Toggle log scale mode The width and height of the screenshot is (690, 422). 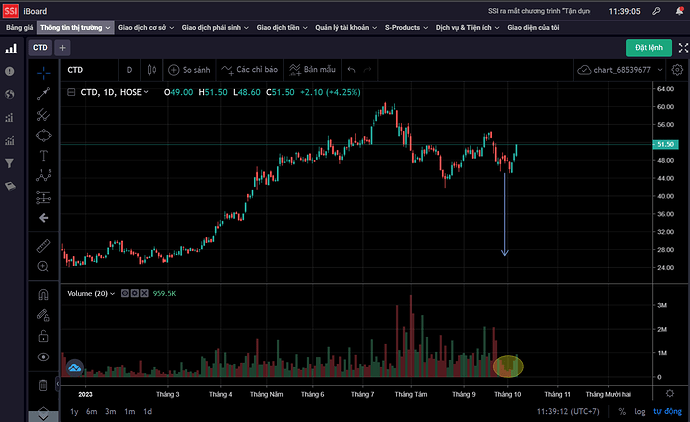(x=639, y=411)
